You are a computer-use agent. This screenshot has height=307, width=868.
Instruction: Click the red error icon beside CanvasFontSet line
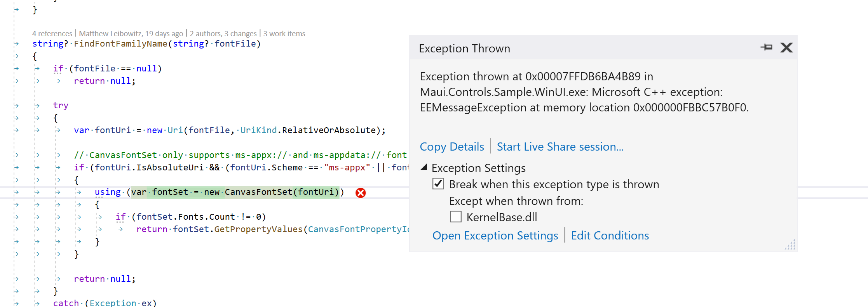tap(360, 193)
